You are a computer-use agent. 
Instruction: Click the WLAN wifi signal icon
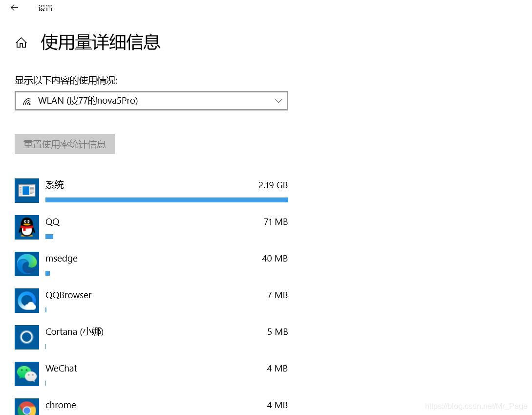[27, 101]
